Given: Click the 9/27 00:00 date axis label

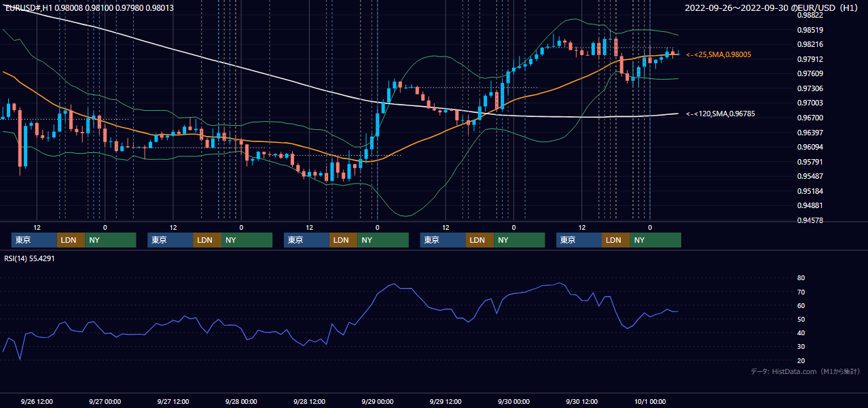Looking at the screenshot, I should [x=105, y=401].
